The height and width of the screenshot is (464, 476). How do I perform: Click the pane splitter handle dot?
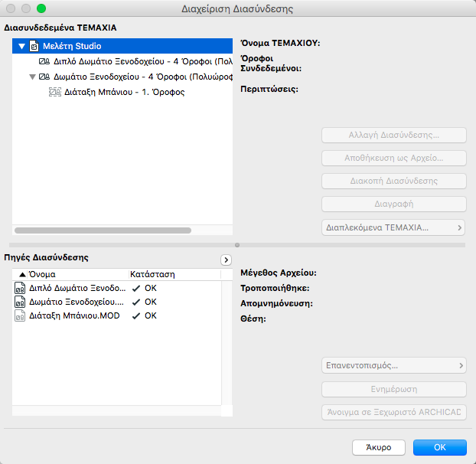tap(237, 245)
